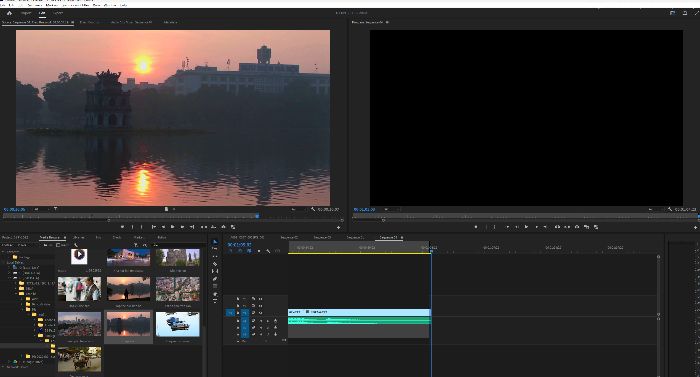Open Media Browser filter funnel icon

(136, 245)
